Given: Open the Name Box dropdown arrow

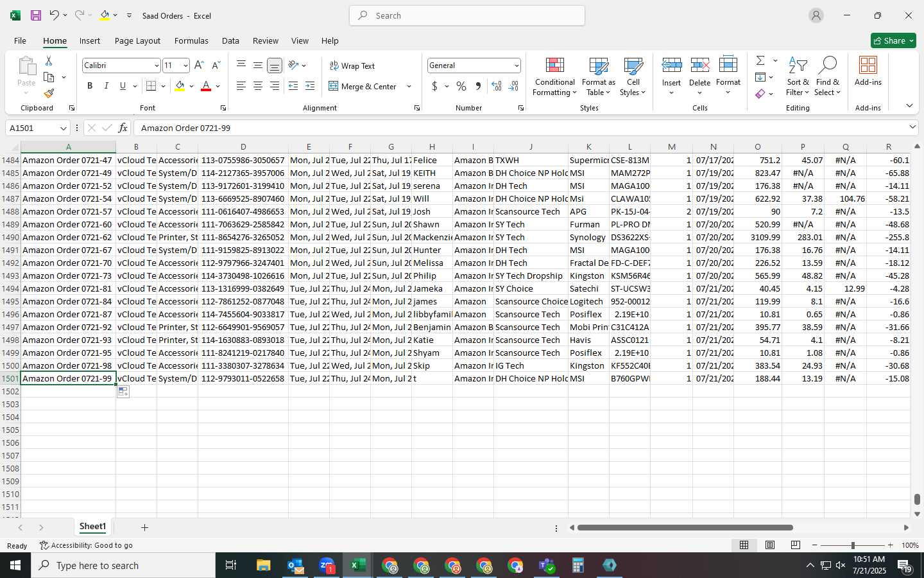Looking at the screenshot, I should [x=63, y=128].
